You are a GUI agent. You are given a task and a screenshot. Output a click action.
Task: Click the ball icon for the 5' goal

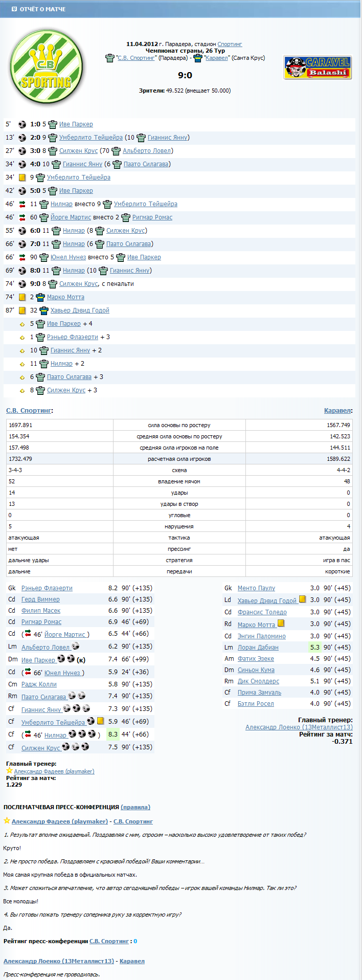[x=22, y=124]
